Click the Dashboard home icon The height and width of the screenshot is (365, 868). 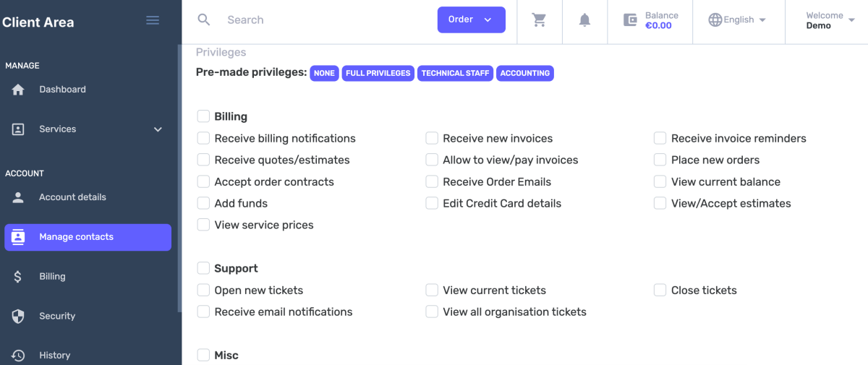coord(18,90)
